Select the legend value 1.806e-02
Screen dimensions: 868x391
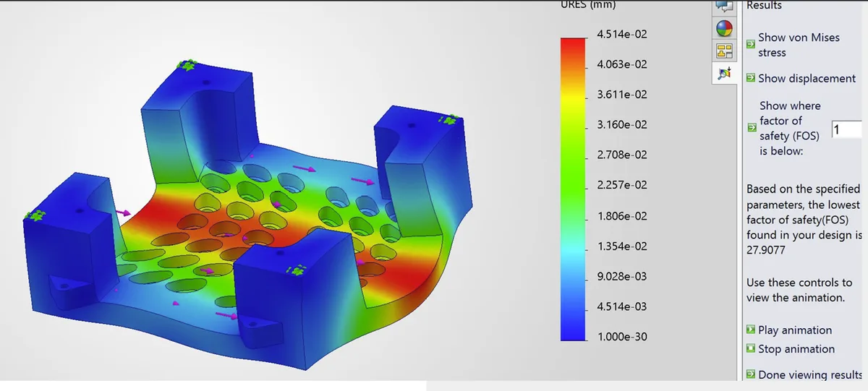click(x=621, y=216)
